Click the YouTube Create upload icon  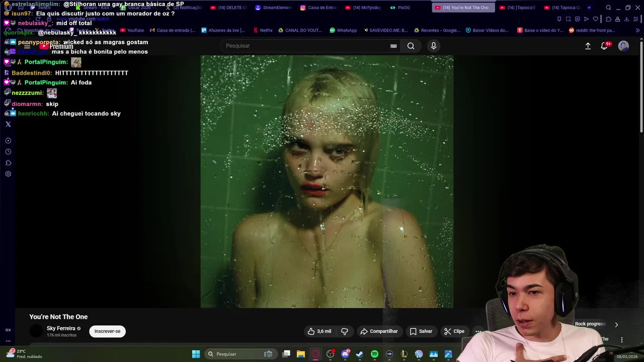[x=588, y=46]
